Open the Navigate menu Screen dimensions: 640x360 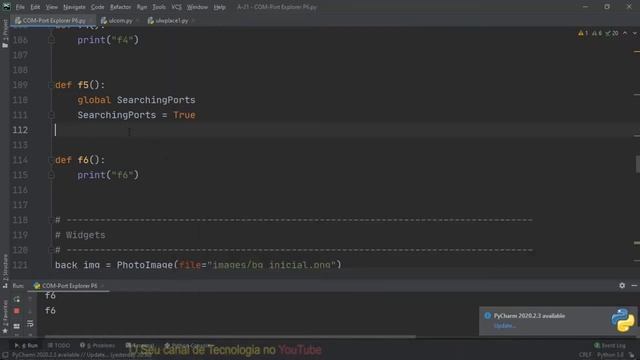[x=74, y=7]
